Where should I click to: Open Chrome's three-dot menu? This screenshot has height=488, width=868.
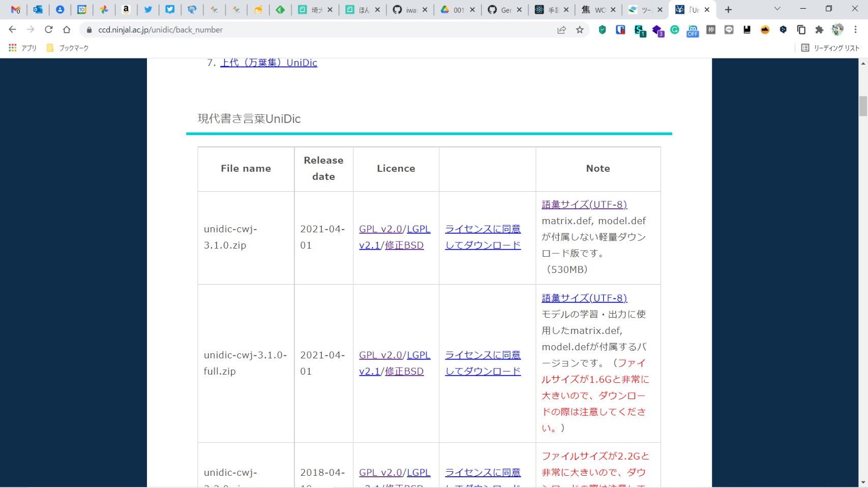point(856,30)
